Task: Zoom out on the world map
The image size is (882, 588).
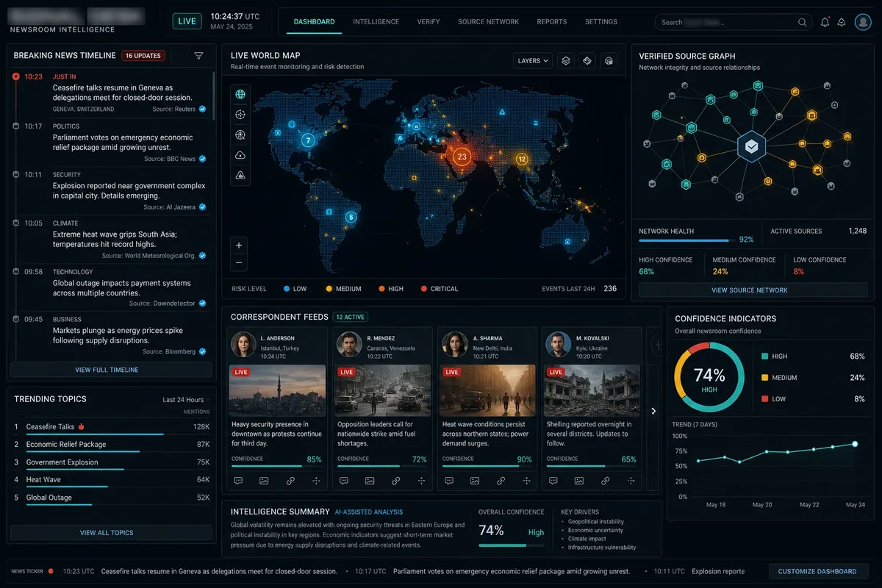Action: coord(239,262)
